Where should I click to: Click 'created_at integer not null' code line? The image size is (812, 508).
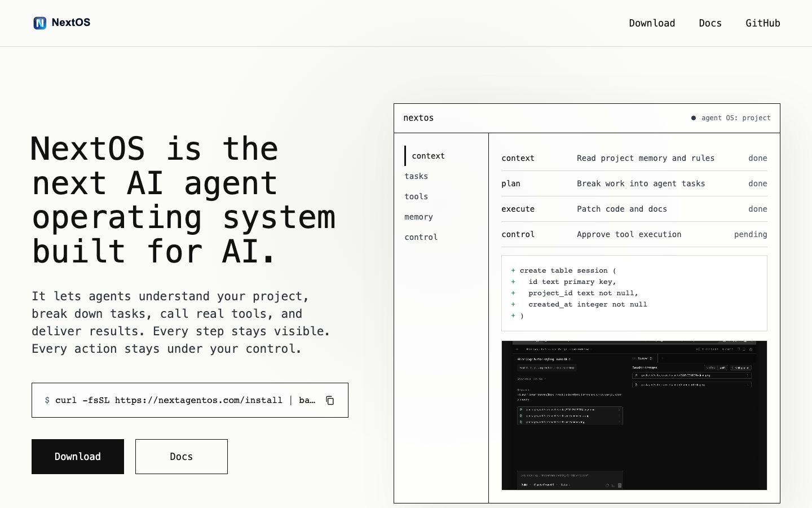(x=588, y=304)
